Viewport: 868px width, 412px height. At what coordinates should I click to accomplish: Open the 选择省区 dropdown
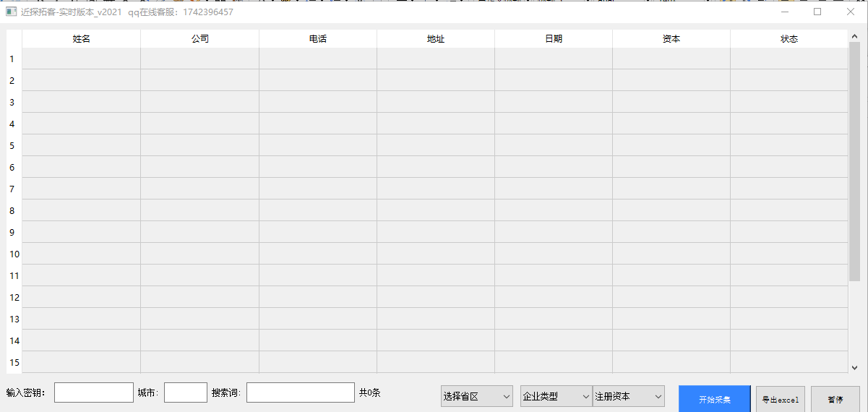[x=477, y=396]
